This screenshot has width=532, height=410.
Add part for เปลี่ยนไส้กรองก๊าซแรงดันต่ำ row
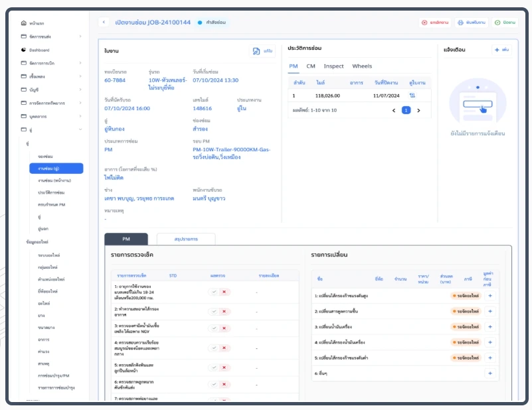tap(490, 358)
